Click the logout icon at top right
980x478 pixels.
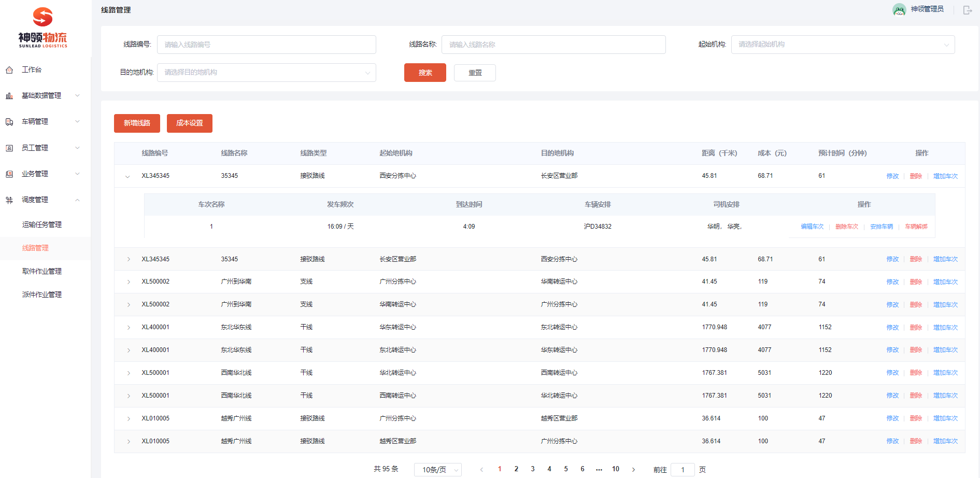click(967, 10)
